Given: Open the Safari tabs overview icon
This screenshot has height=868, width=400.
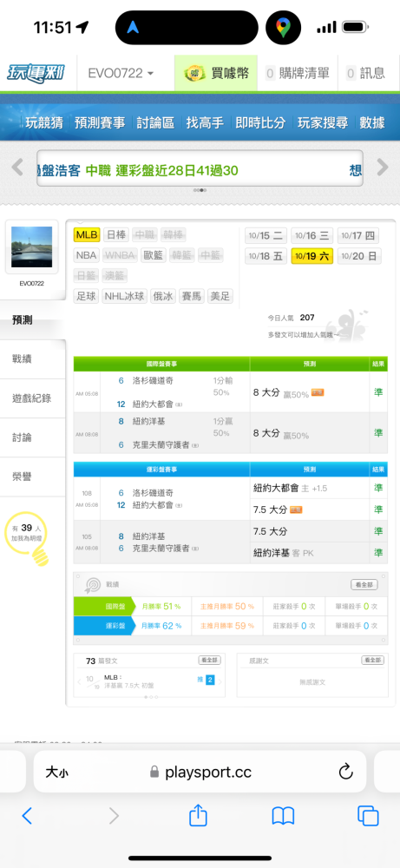Looking at the screenshot, I should (368, 816).
